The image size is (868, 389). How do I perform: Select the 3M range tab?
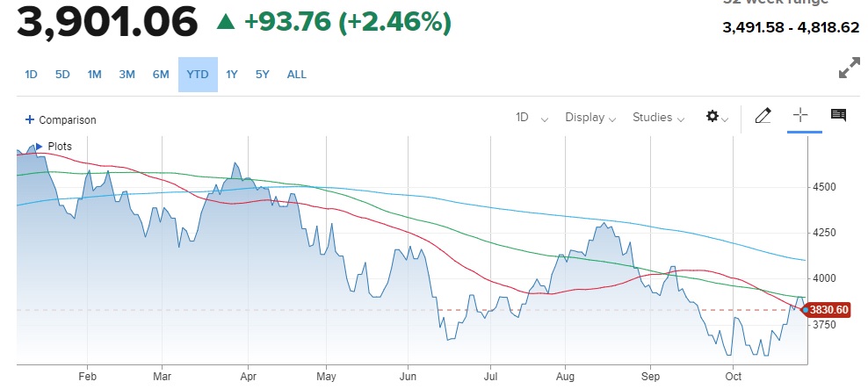click(127, 75)
